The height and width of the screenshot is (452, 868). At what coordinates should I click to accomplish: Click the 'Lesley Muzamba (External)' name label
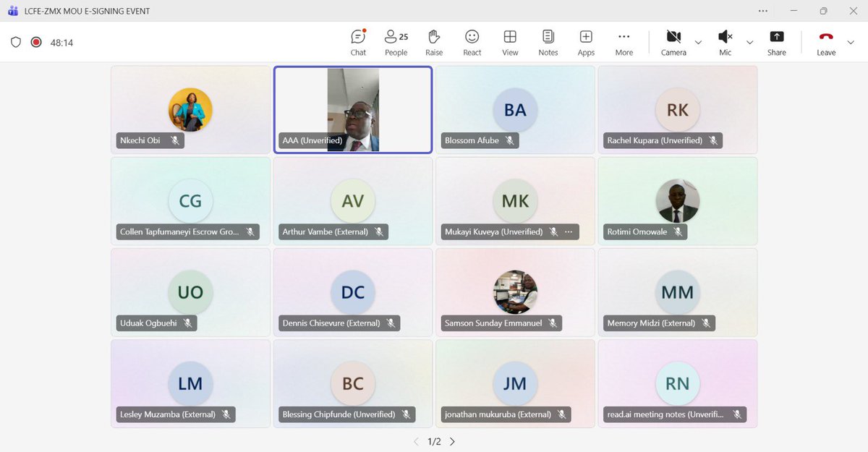pos(168,414)
